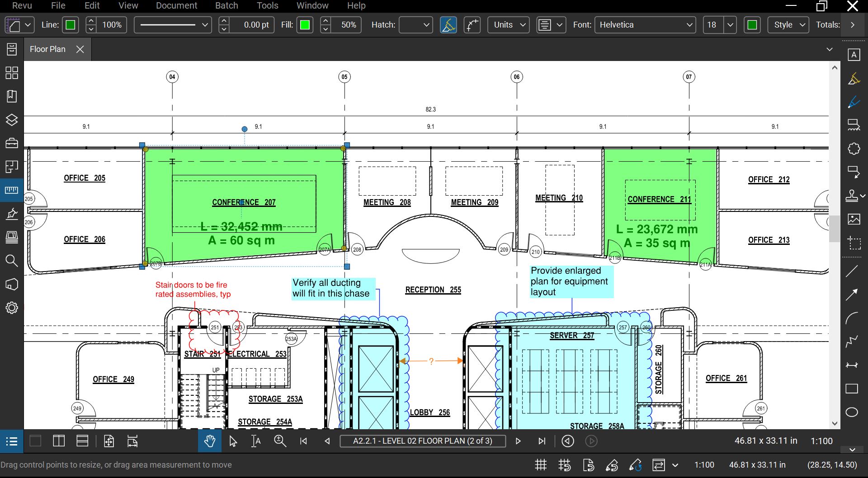Select the Cloud markup tool

coord(854,149)
